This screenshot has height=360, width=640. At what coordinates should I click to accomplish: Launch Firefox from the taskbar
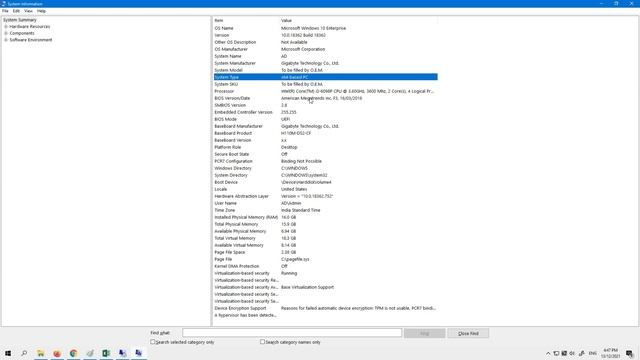point(57,353)
